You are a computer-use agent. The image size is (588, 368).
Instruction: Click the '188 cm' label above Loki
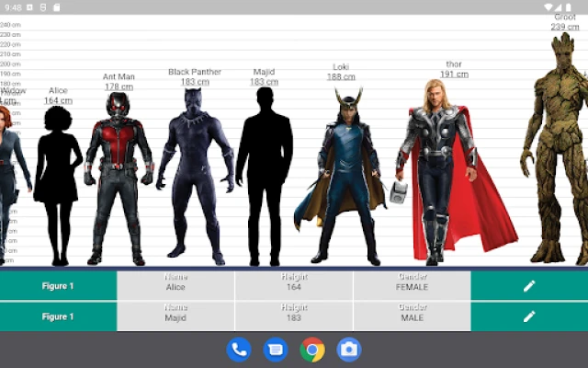coord(341,77)
